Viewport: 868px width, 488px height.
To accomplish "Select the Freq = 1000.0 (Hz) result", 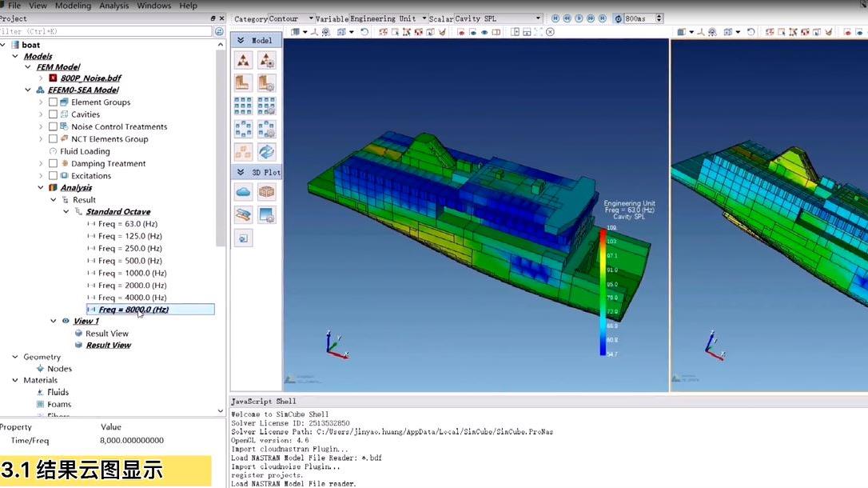I will (132, 273).
